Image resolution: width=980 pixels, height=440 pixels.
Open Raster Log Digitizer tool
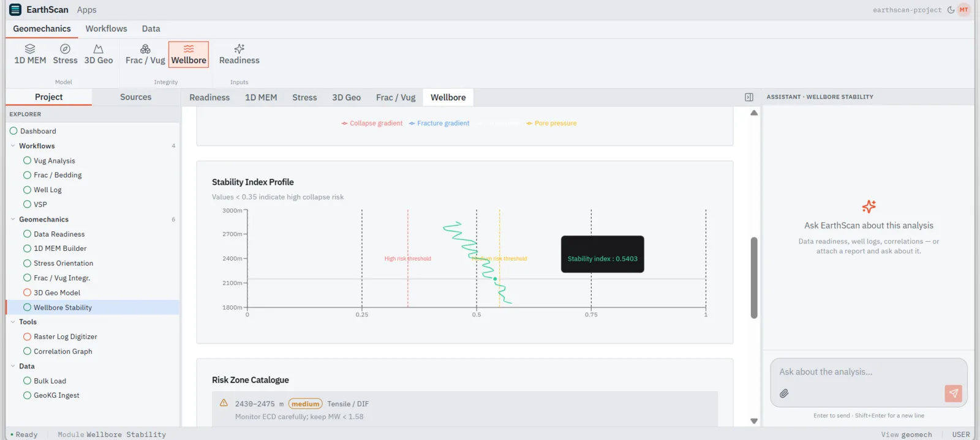tap(65, 337)
